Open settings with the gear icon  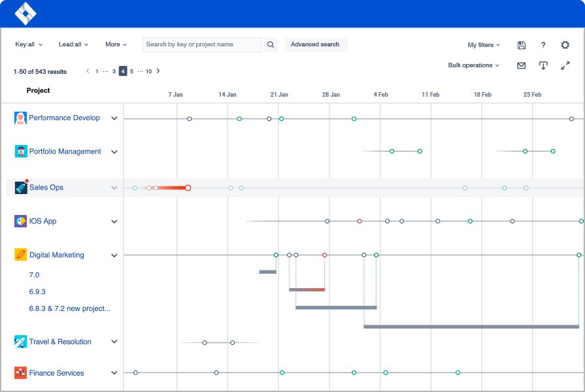(x=565, y=45)
